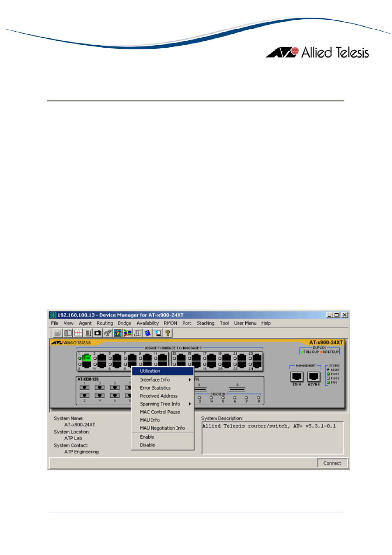Select port 2 on the switch

click(x=86, y=364)
